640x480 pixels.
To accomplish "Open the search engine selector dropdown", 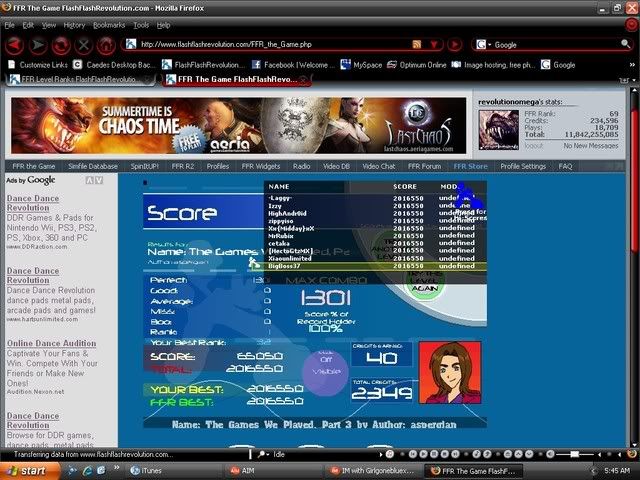I will pos(483,45).
